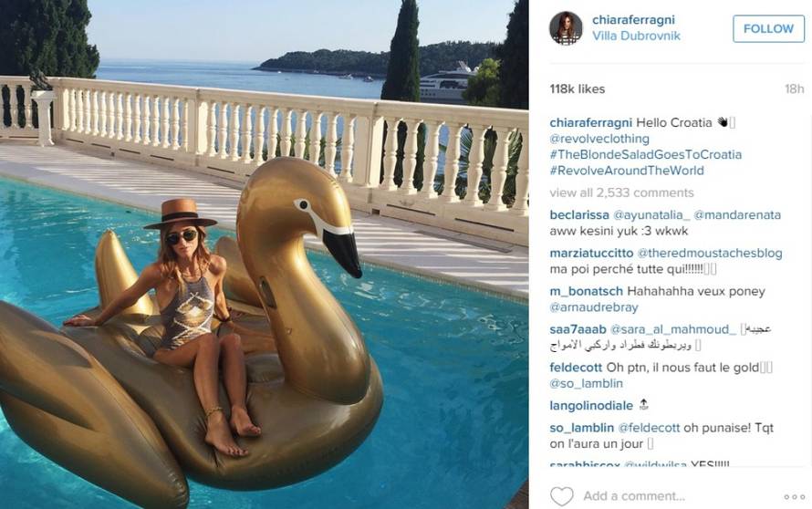The width and height of the screenshot is (812, 509).
Task: Open the Villa Dubrovnik location link
Action: (637, 36)
